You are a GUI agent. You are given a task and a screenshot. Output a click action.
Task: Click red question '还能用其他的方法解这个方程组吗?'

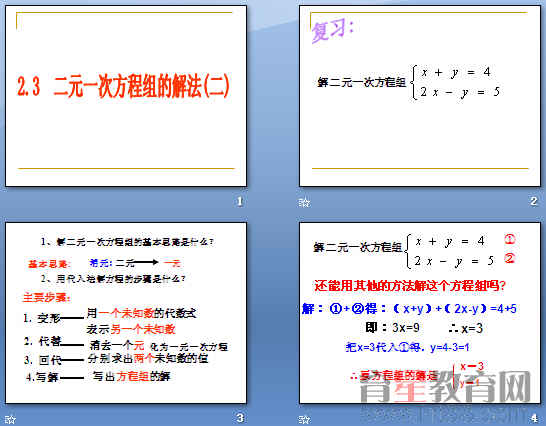(410, 286)
